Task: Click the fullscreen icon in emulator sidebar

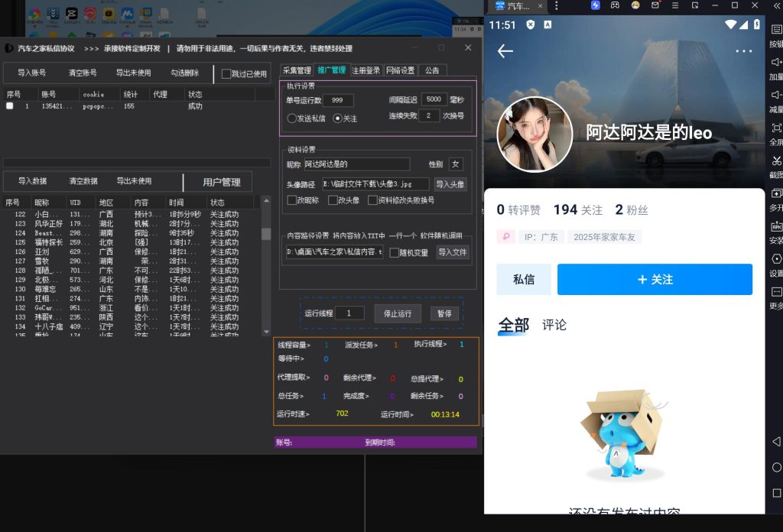Action: tap(776, 128)
